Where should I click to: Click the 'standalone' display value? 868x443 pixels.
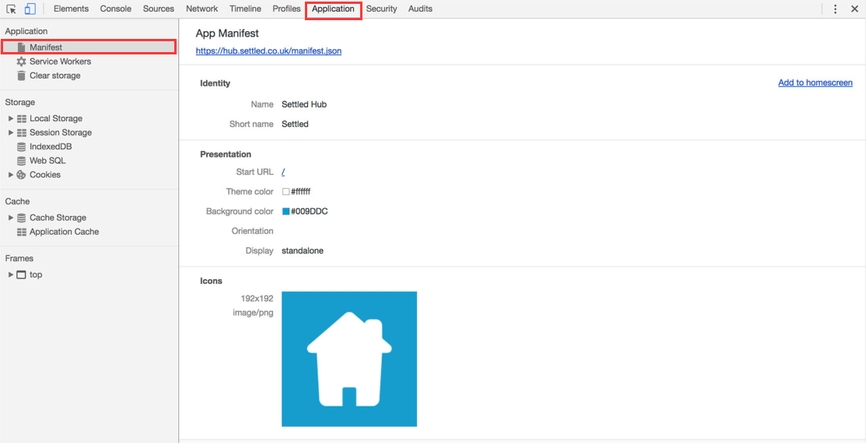coord(303,251)
